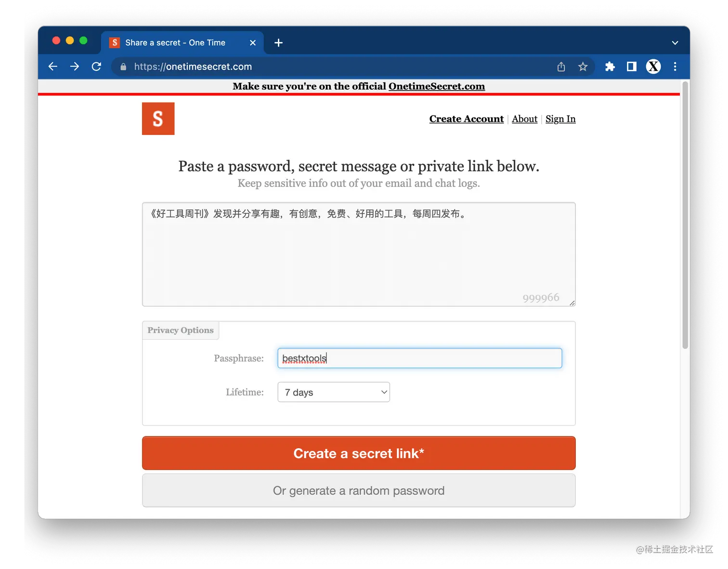Viewport: 728px width, 569px height.
Task: Select the Share a secret - One Time tab
Action: (x=182, y=43)
